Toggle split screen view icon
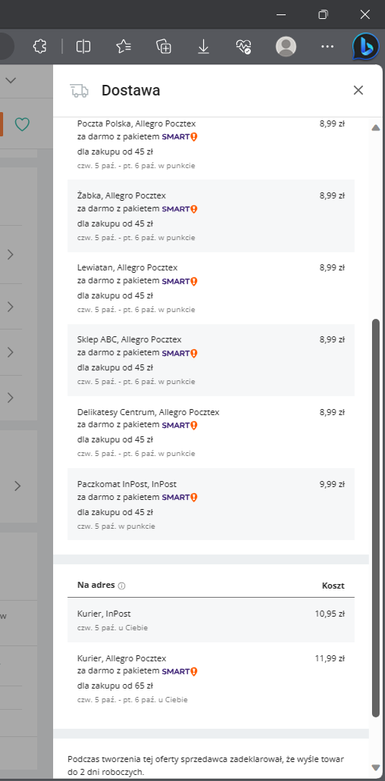Screen dimensions: 385x781 (83, 47)
